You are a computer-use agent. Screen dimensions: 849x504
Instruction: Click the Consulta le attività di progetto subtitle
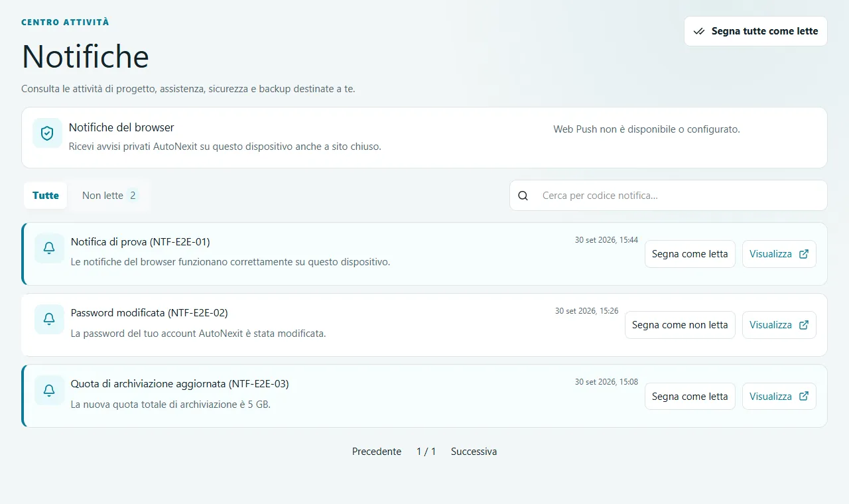click(188, 88)
